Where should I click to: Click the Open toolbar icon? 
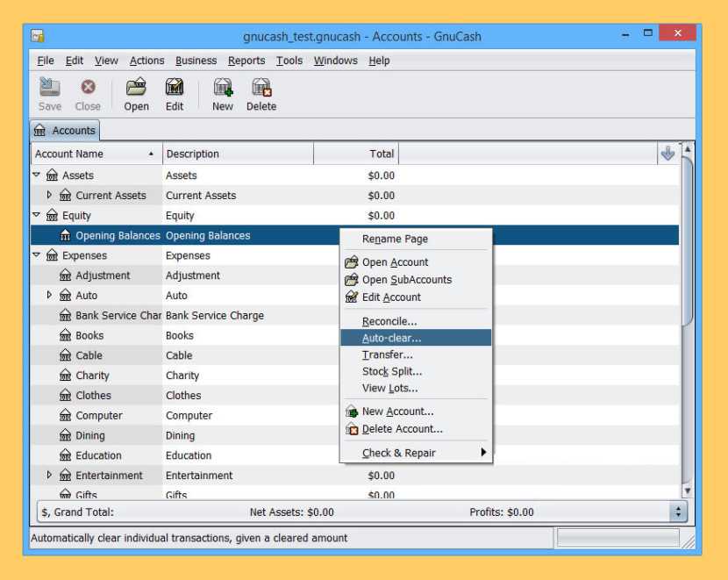point(136,88)
